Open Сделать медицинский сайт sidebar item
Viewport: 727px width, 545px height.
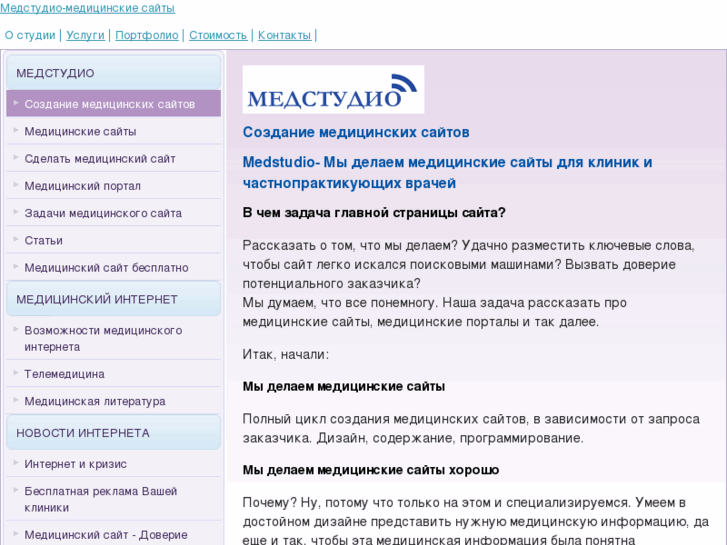114,159
